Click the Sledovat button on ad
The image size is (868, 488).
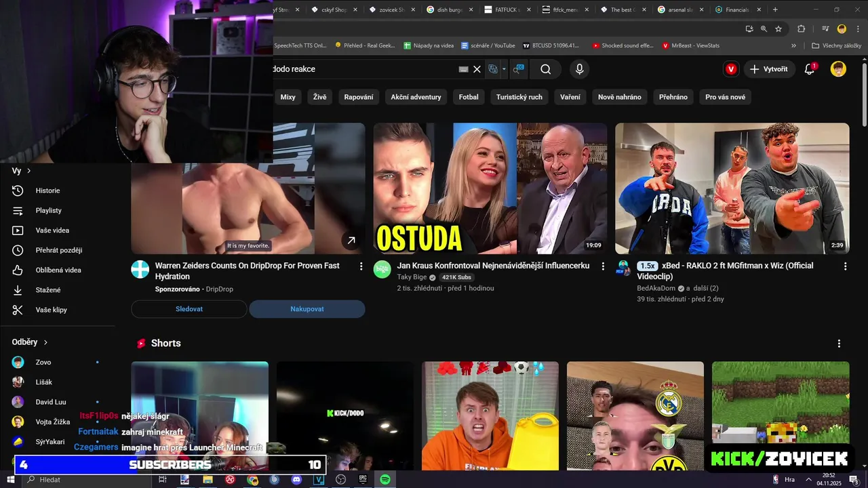[x=189, y=309]
